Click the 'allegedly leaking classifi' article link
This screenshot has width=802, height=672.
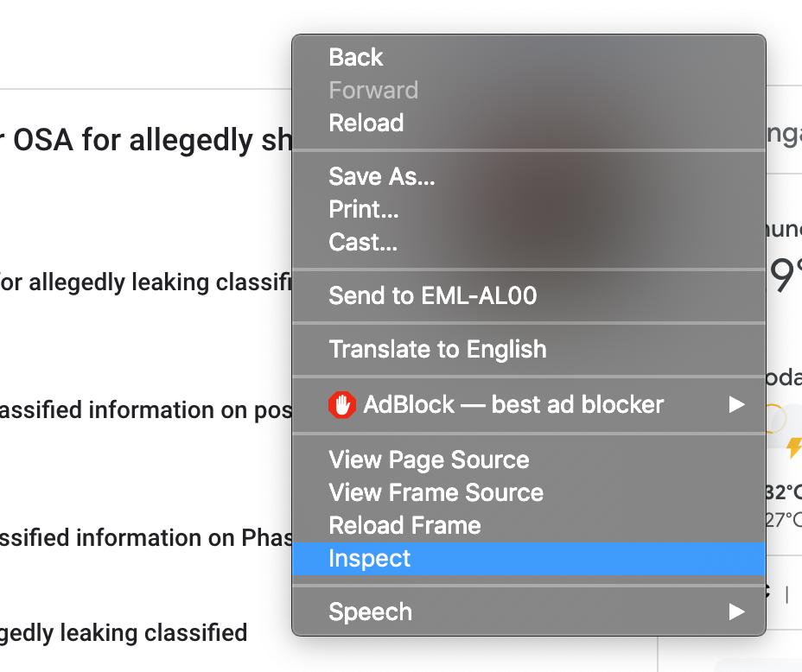[x=147, y=282]
